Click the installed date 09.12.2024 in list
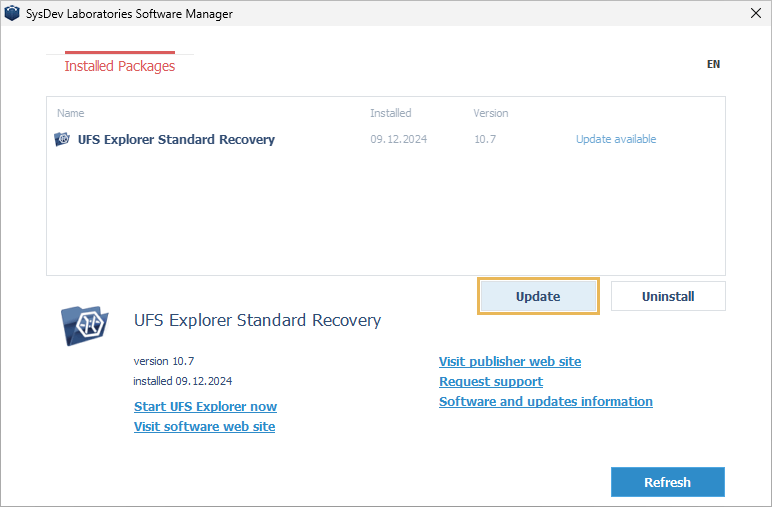The image size is (772, 507). (398, 139)
